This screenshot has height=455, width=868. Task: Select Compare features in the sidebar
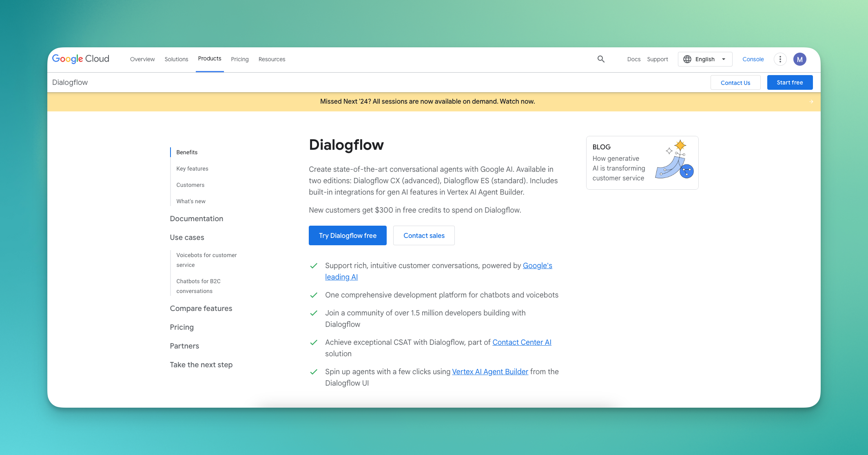pyautogui.click(x=201, y=309)
